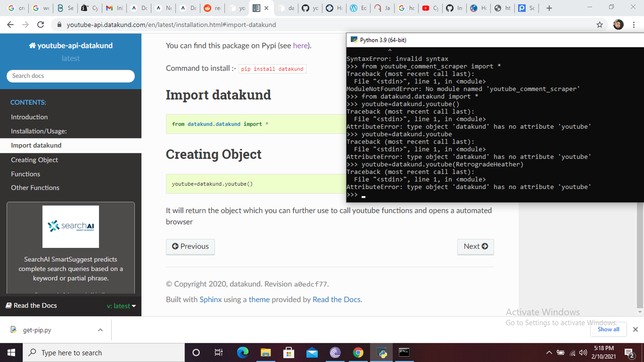Open Cortana circle icon

point(196,352)
